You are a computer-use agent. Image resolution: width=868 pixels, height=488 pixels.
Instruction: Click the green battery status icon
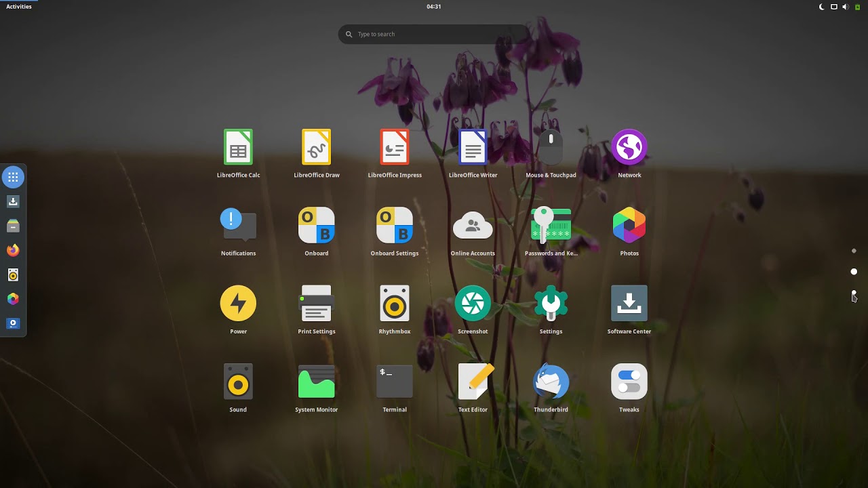pos(857,7)
